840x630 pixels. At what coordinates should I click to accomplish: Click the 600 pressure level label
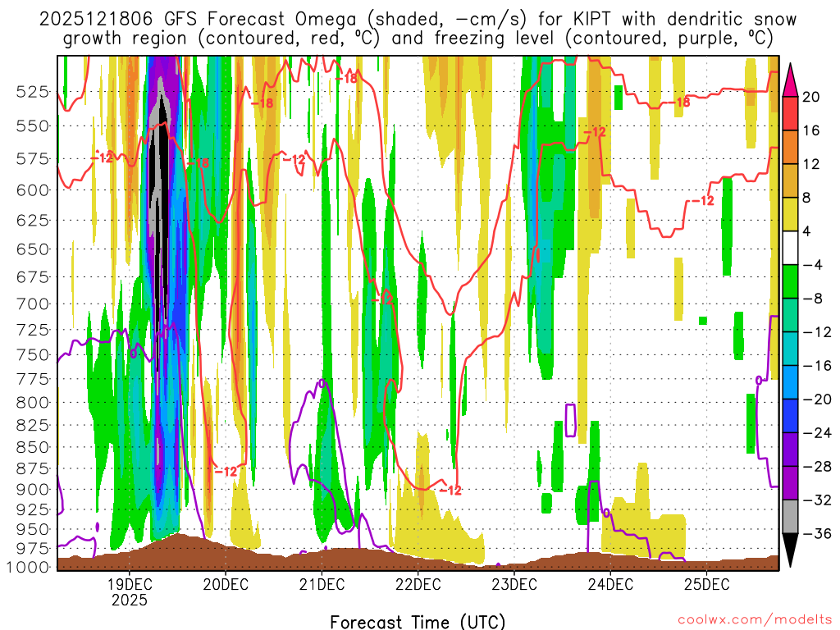33,190
